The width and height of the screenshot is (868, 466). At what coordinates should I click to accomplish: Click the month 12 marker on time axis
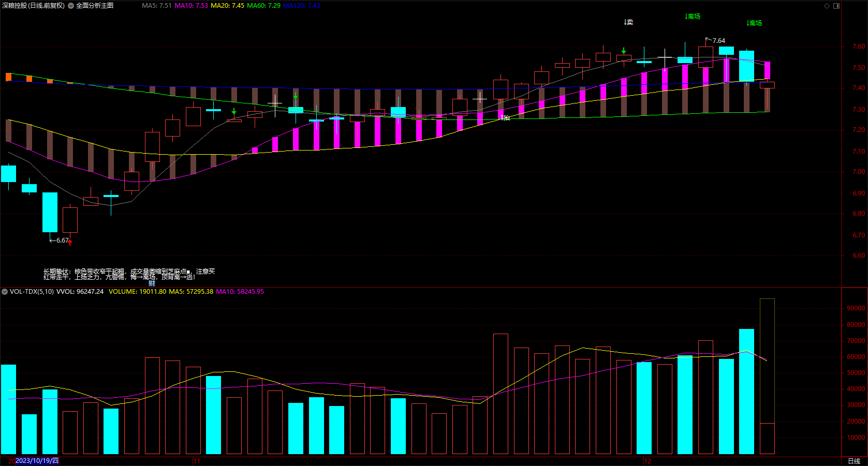(648, 461)
